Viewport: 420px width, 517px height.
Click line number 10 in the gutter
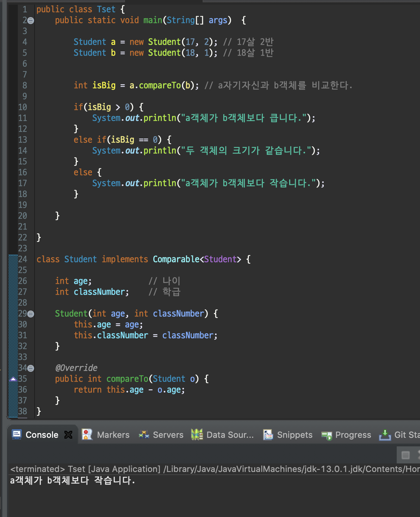pos(23,107)
